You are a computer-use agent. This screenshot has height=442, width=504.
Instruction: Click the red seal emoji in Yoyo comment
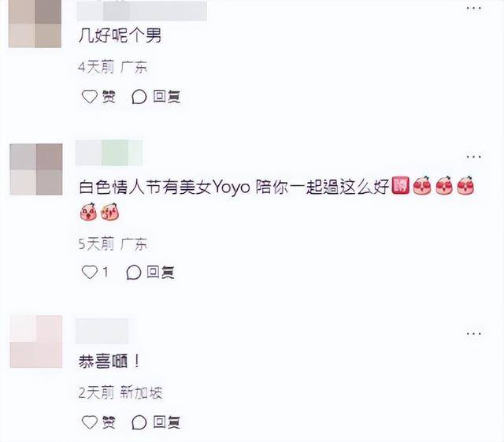click(401, 185)
